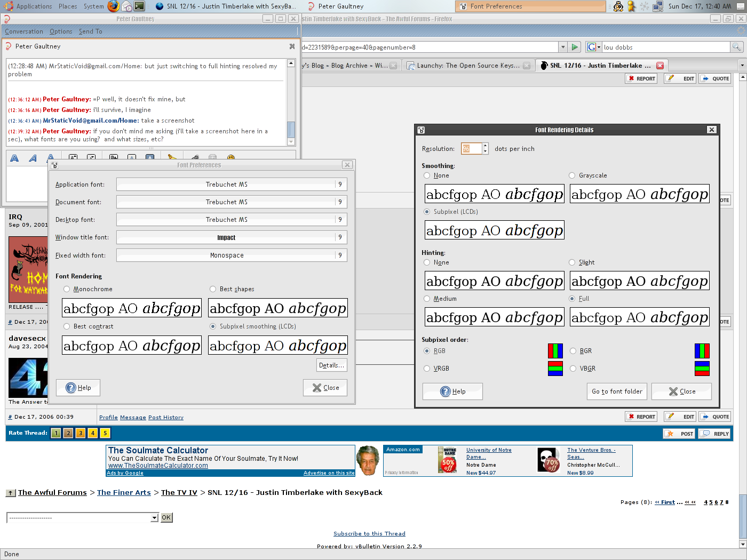Insert a smiley from the chat toolbar
The width and height of the screenshot is (747, 560).
point(231,158)
